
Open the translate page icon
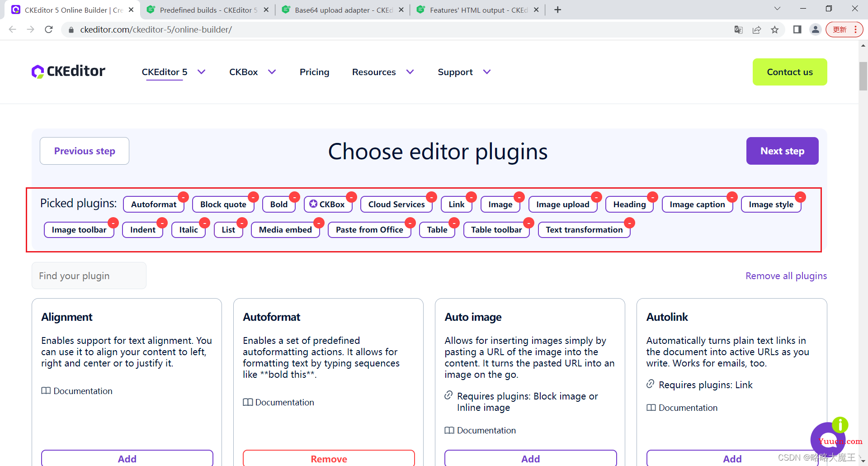pyautogui.click(x=738, y=29)
